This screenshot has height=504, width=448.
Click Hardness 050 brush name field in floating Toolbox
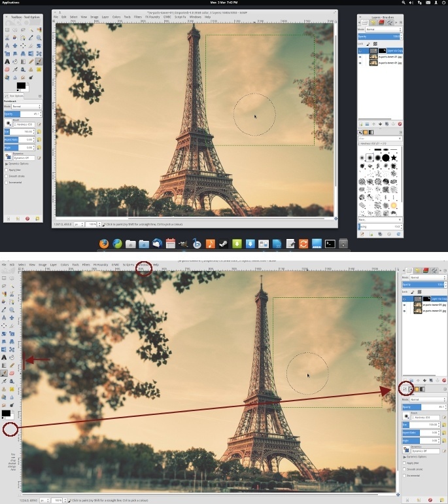click(x=24, y=124)
